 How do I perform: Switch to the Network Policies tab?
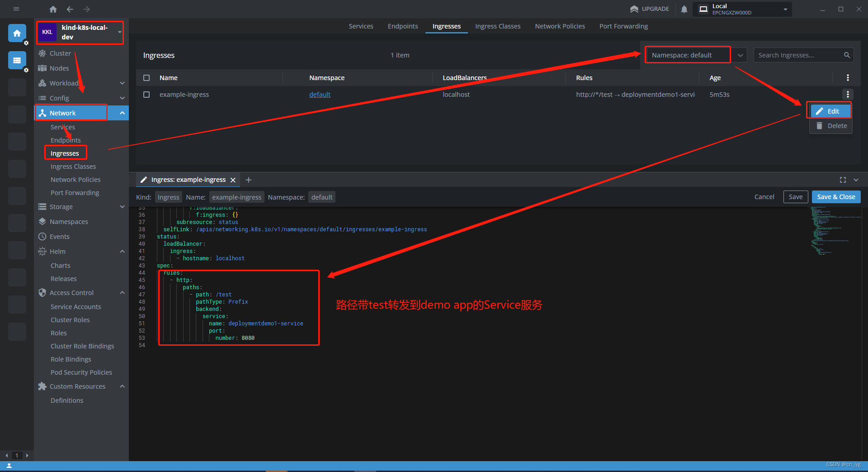(x=560, y=26)
